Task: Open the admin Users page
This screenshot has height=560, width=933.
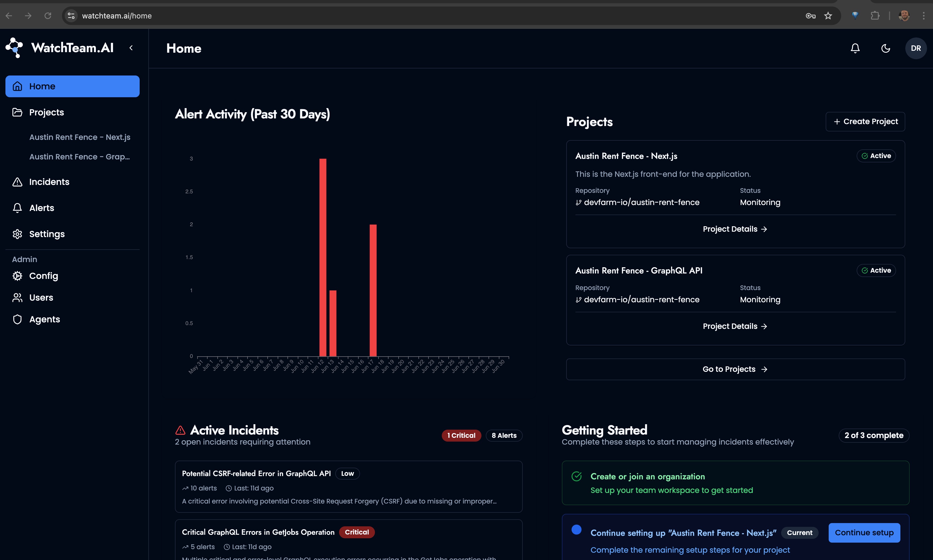Action: pos(41,298)
